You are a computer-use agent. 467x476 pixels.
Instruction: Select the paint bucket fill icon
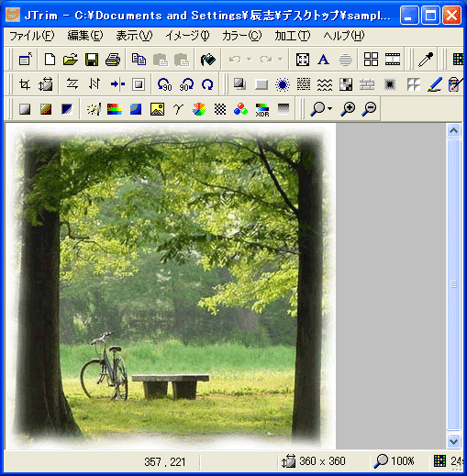208,60
